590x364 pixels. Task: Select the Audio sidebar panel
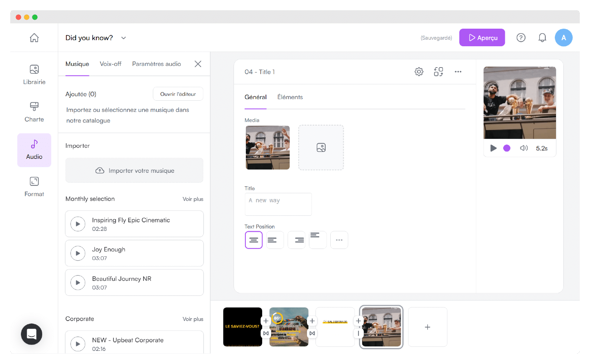34,150
